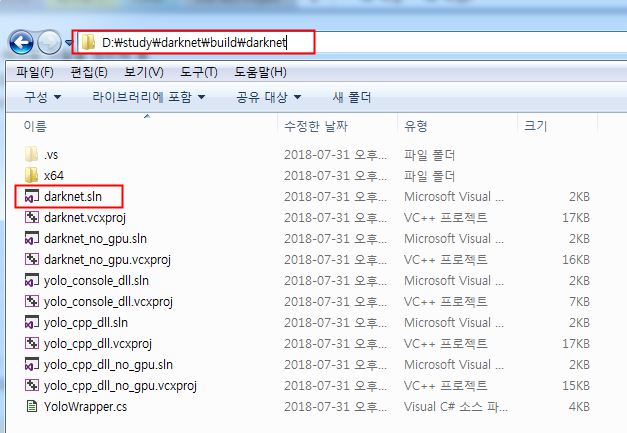Open the 도움말(H) menu

[x=260, y=72]
